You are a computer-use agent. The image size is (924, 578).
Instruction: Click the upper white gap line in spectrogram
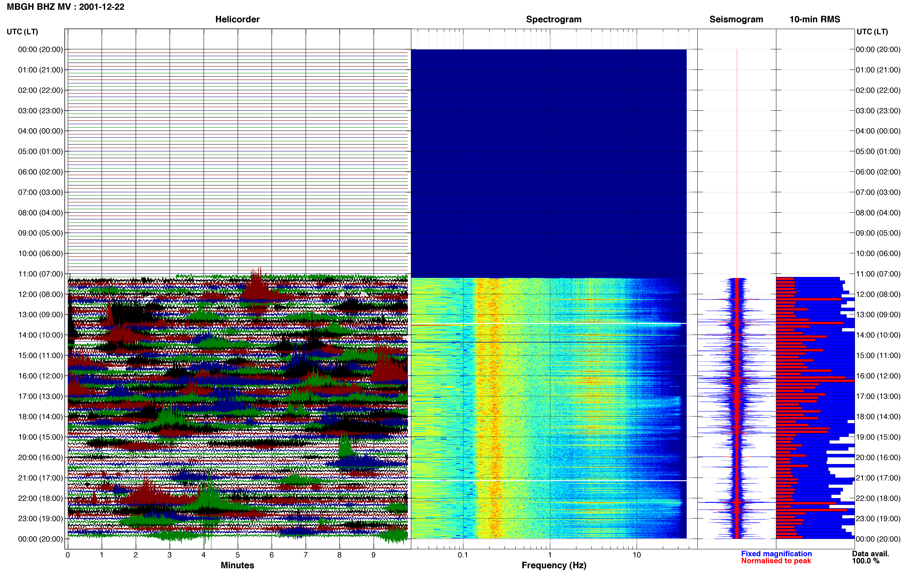549,324
